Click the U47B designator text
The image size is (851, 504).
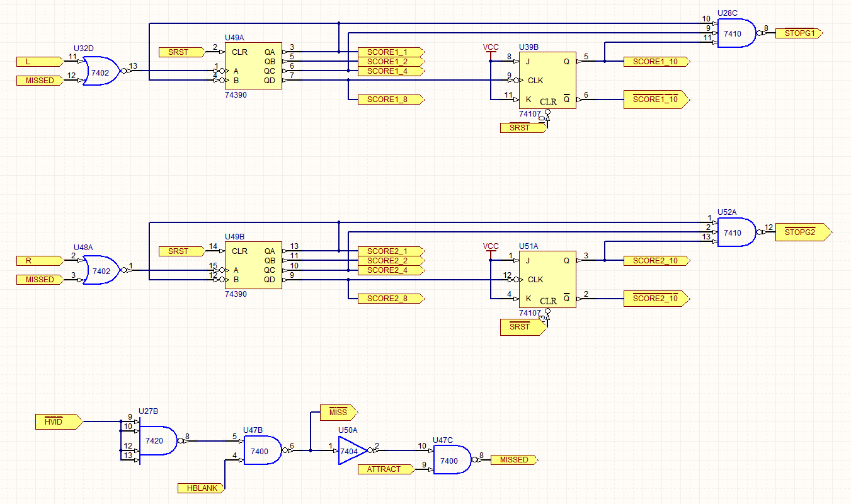(x=253, y=431)
